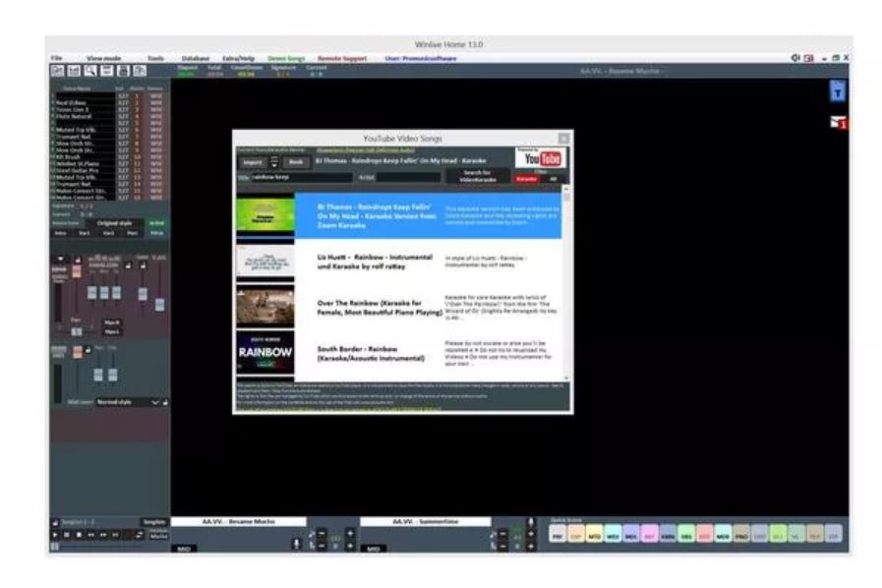Open the Extra/Help menu

coord(239,59)
